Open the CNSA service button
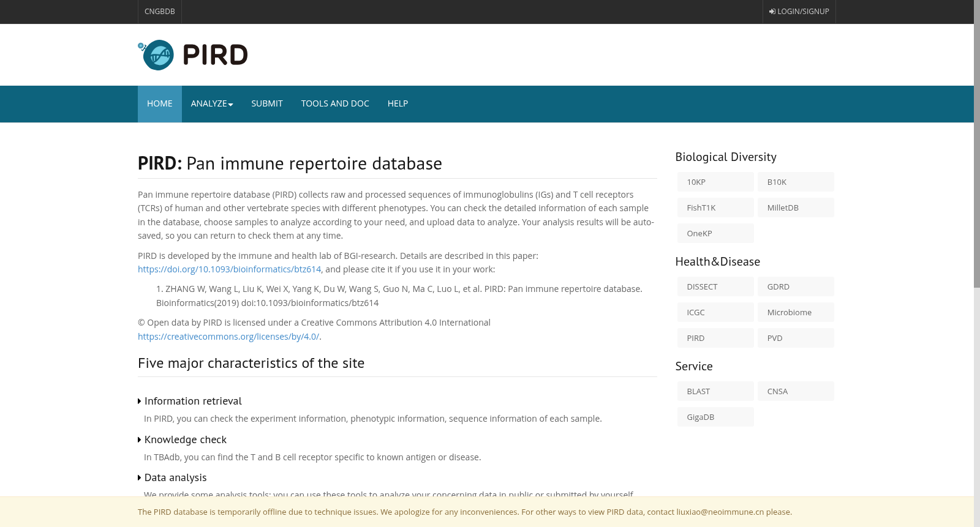 (796, 391)
